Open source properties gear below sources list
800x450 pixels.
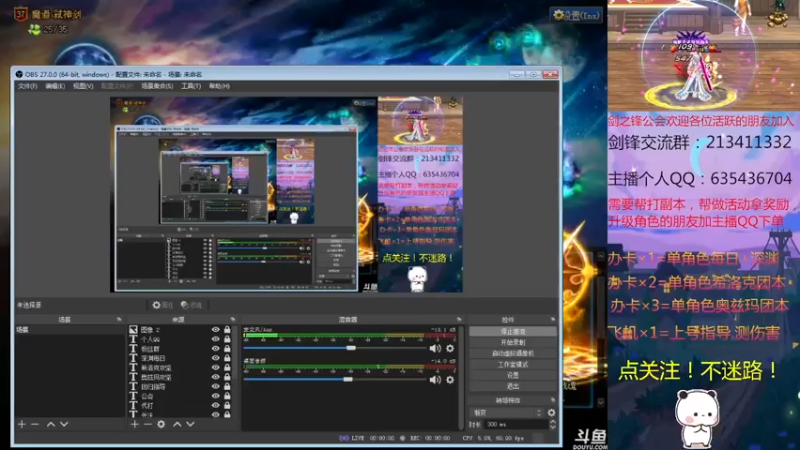[161, 424]
